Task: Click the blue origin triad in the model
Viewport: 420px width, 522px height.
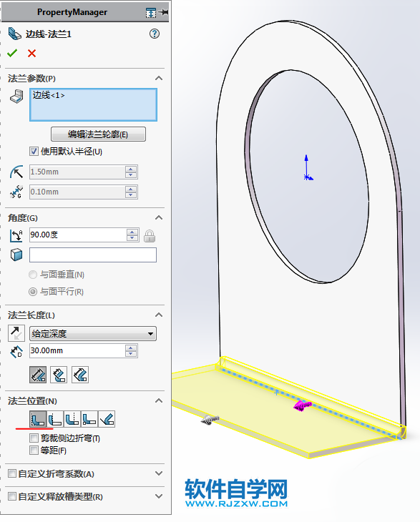Action: pyautogui.click(x=308, y=169)
